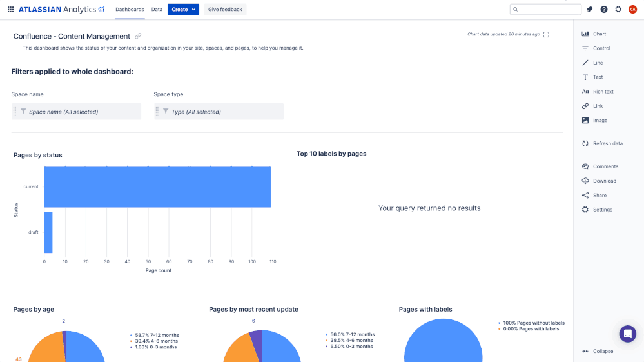Add a Control from sidebar

pyautogui.click(x=596, y=48)
